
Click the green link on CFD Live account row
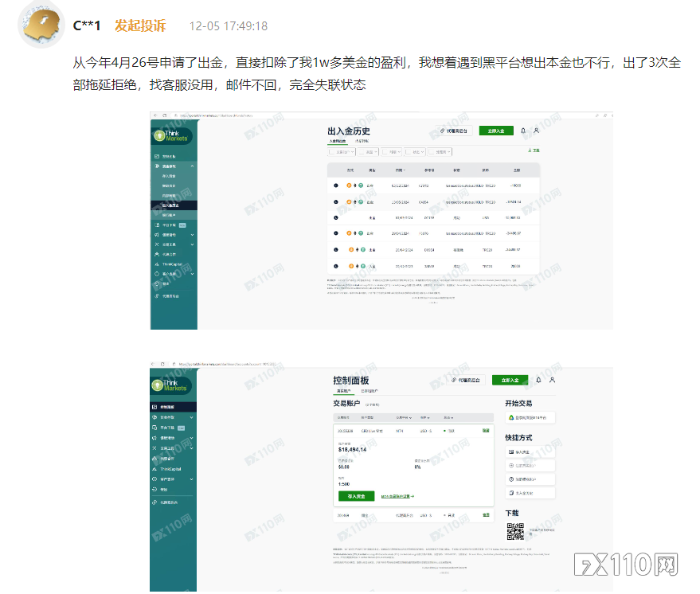coord(486,431)
